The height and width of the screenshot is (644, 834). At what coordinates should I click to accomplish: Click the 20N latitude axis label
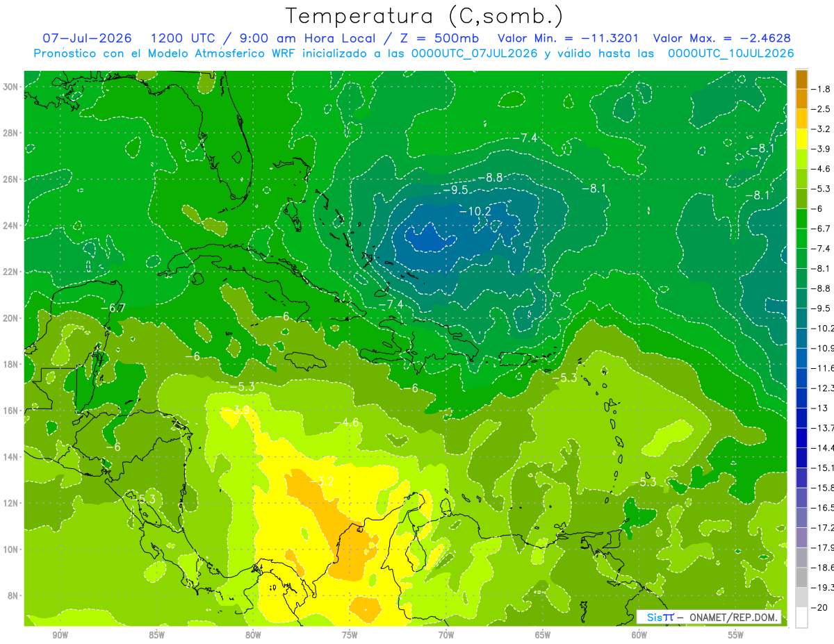tap(12, 318)
